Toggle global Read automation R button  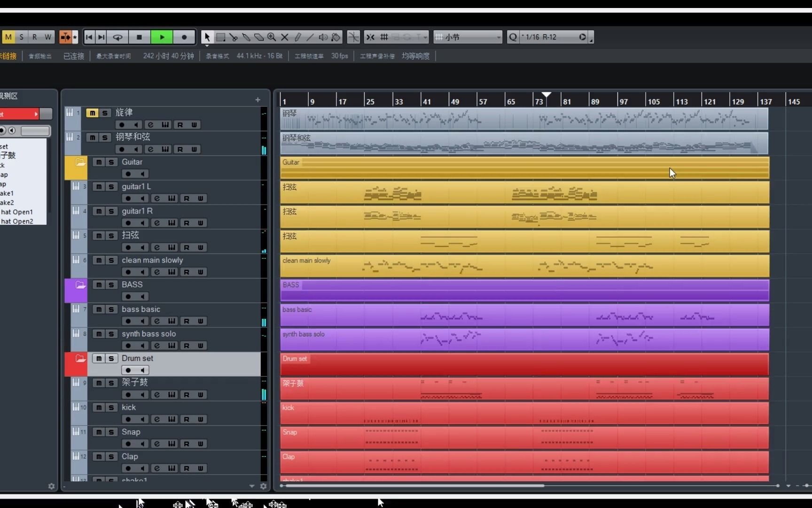coord(35,37)
